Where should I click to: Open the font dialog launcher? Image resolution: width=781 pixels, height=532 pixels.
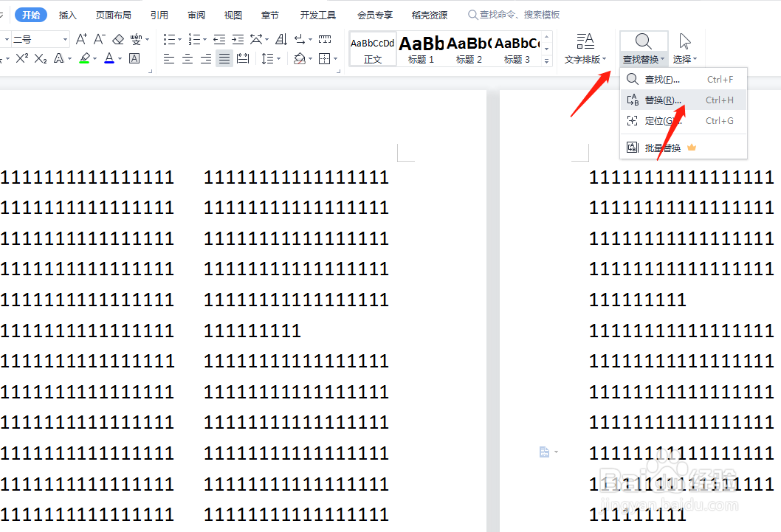pyautogui.click(x=151, y=71)
